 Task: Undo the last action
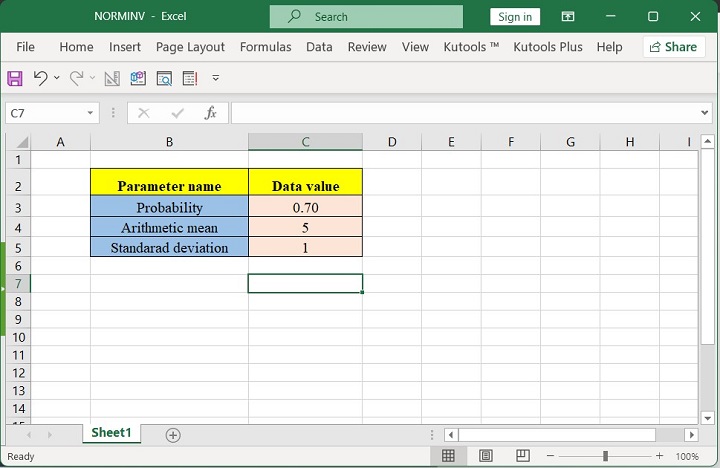(40, 78)
